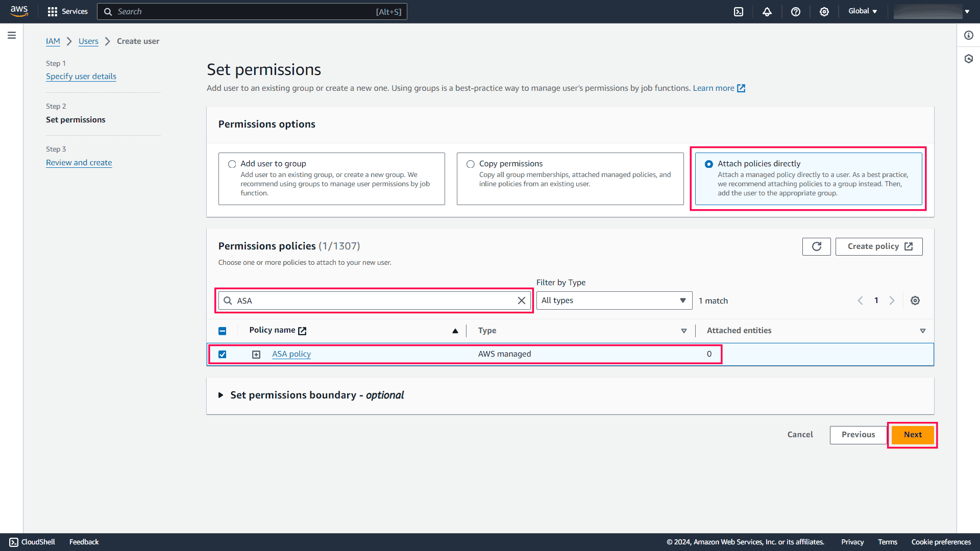Open AWS help from the question mark icon
This screenshot has height=551, width=980.
tap(796, 11)
